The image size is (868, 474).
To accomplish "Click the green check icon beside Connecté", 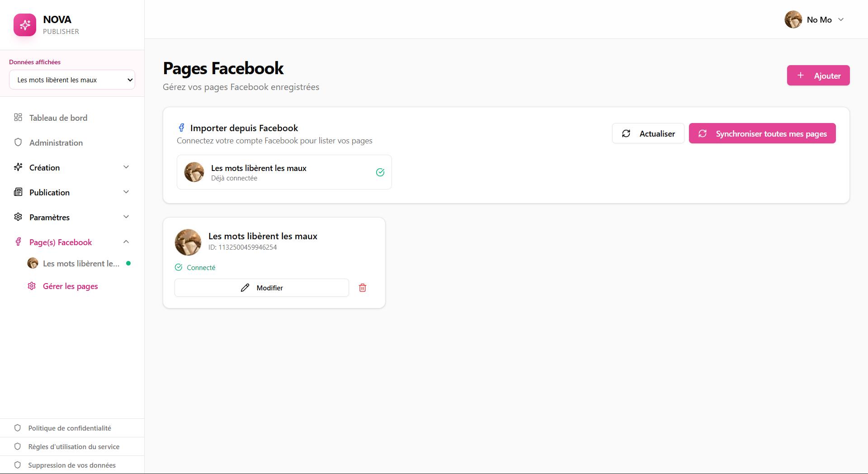I will pyautogui.click(x=179, y=267).
